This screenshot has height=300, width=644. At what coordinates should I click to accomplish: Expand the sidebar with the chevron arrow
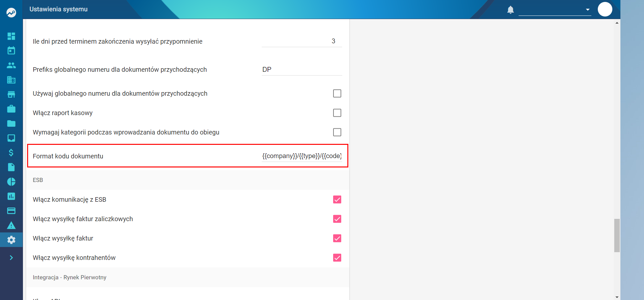click(x=11, y=258)
